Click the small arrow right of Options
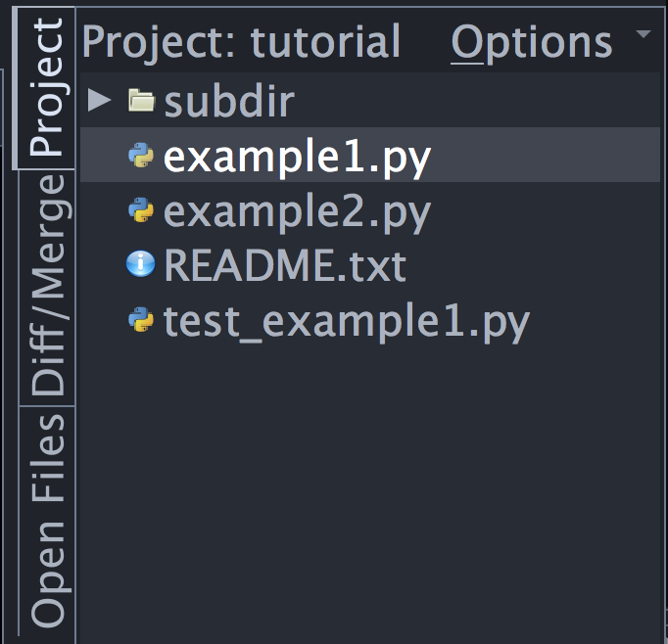 pyautogui.click(x=643, y=34)
